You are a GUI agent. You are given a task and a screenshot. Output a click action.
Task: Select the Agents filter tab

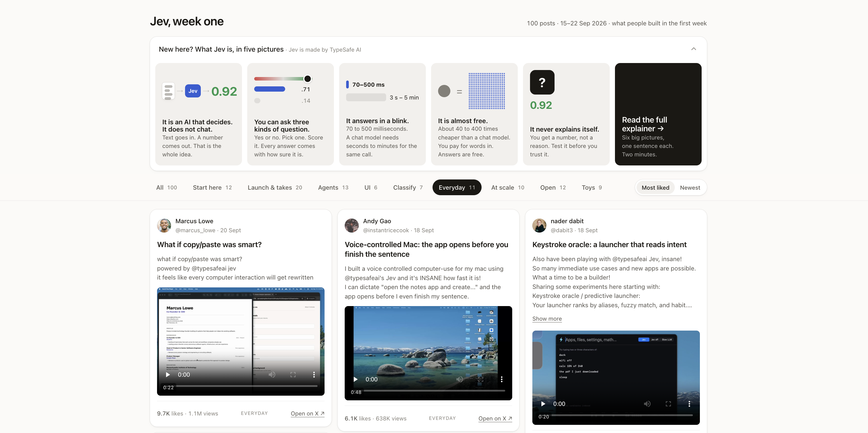333,188
